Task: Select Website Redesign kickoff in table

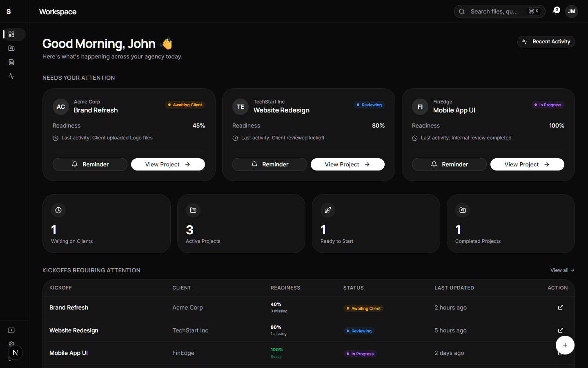Action: (x=74, y=330)
